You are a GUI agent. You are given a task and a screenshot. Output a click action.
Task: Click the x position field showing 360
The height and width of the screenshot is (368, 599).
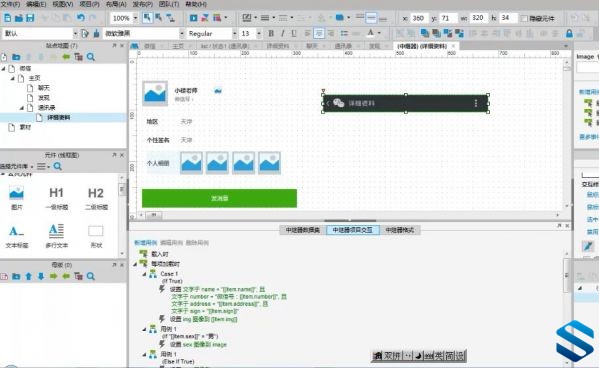click(x=418, y=18)
